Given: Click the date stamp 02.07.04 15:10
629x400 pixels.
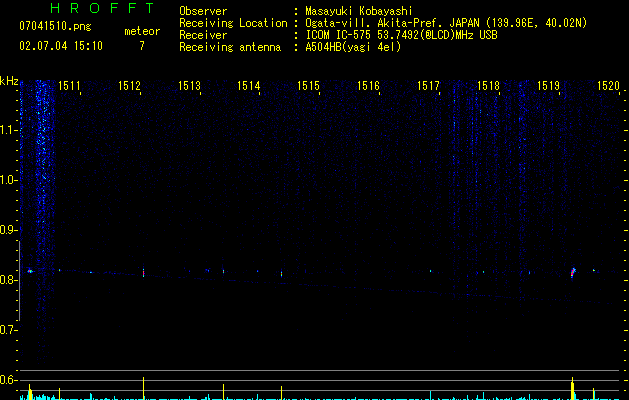Looking at the screenshot, I should tap(61, 46).
